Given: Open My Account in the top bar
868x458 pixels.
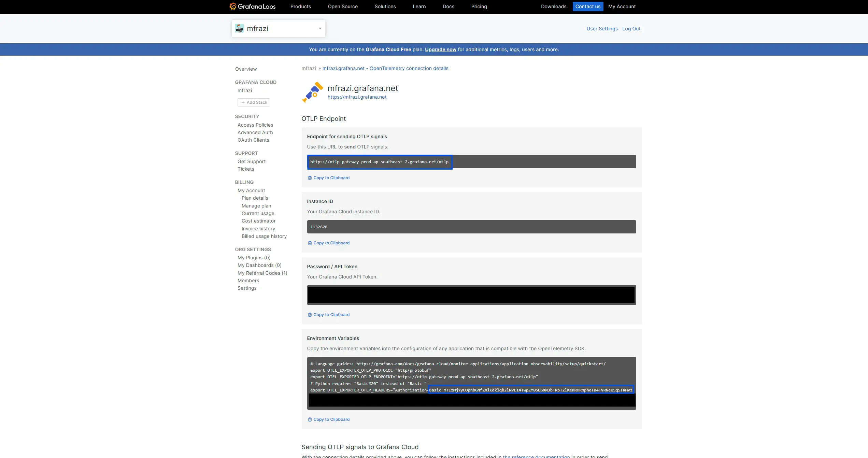Looking at the screenshot, I should [622, 6].
